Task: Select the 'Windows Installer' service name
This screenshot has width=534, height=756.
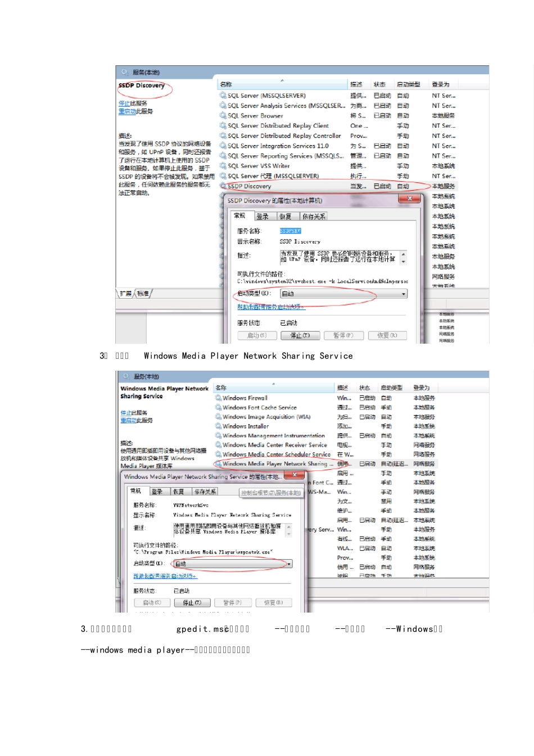Action: [246, 426]
